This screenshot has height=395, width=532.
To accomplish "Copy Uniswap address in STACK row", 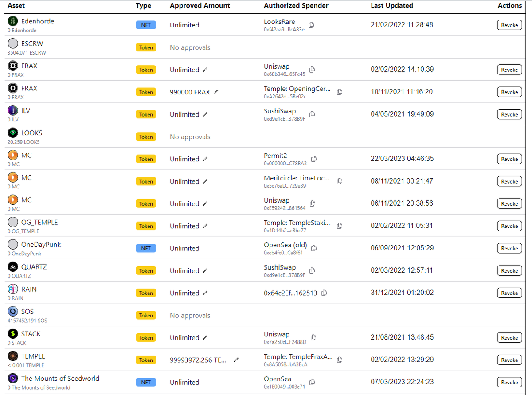I will [313, 337].
